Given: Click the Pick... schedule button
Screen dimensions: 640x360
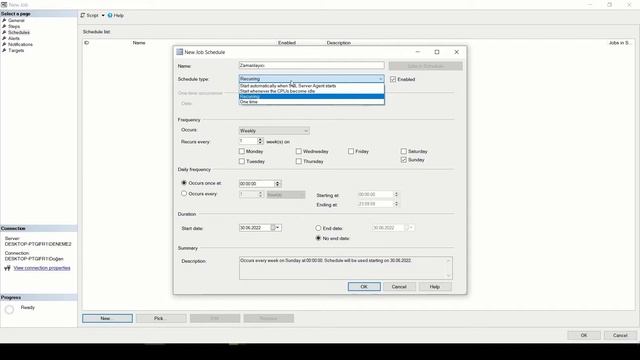Looking at the screenshot, I should (x=161, y=318).
